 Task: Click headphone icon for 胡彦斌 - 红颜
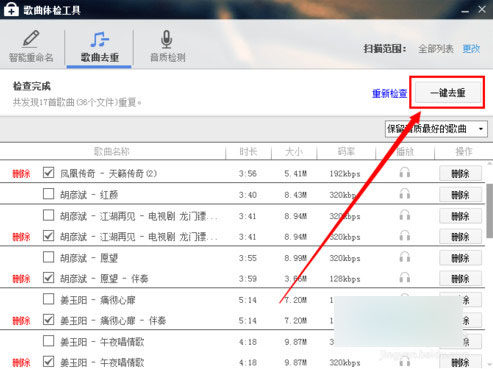pos(405,193)
